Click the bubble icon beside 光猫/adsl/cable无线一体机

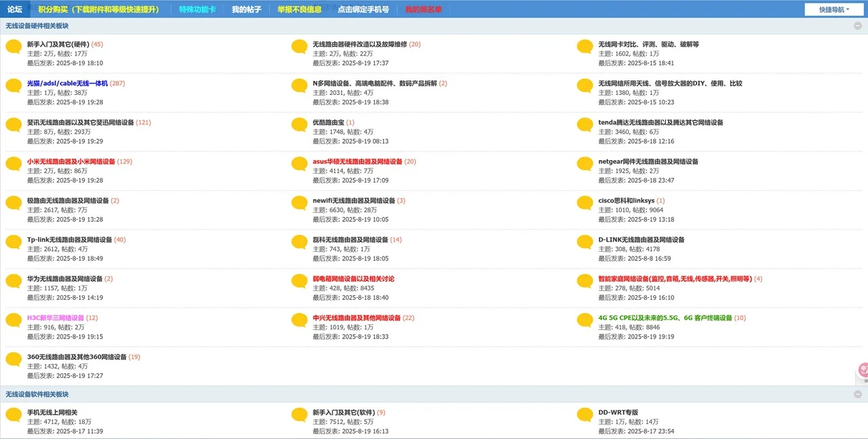(14, 86)
